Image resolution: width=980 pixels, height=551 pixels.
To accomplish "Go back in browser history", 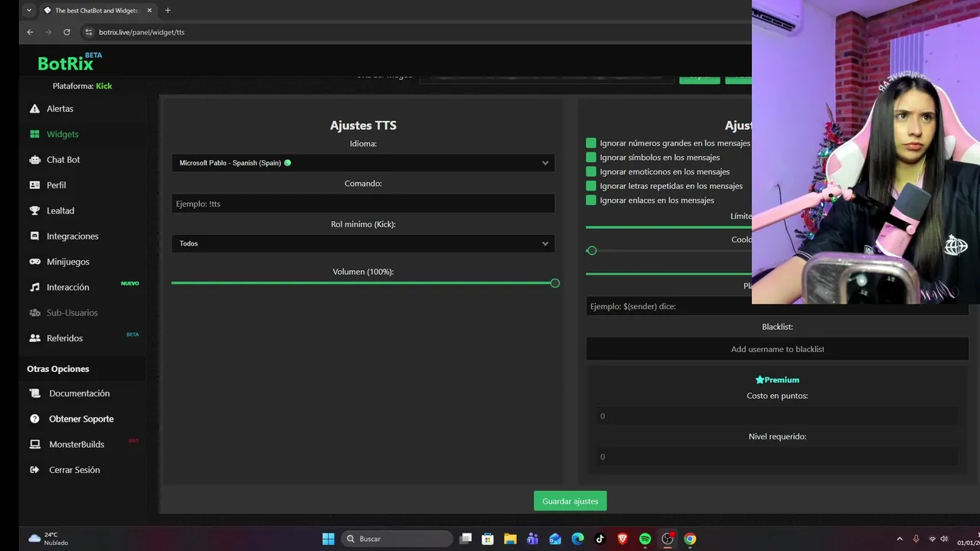I will coord(30,32).
